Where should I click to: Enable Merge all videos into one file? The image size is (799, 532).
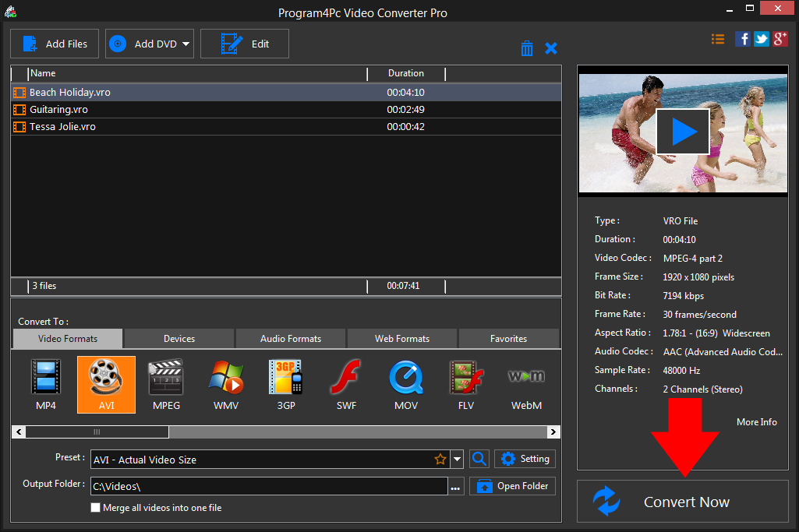coord(96,508)
